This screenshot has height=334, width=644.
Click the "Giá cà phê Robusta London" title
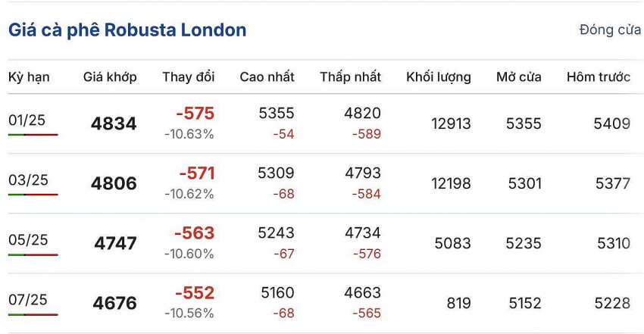(127, 30)
